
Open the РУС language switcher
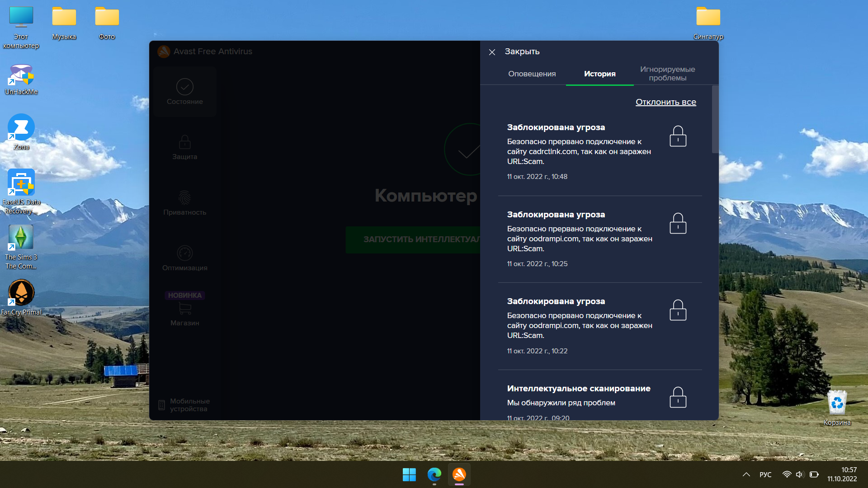(x=765, y=474)
